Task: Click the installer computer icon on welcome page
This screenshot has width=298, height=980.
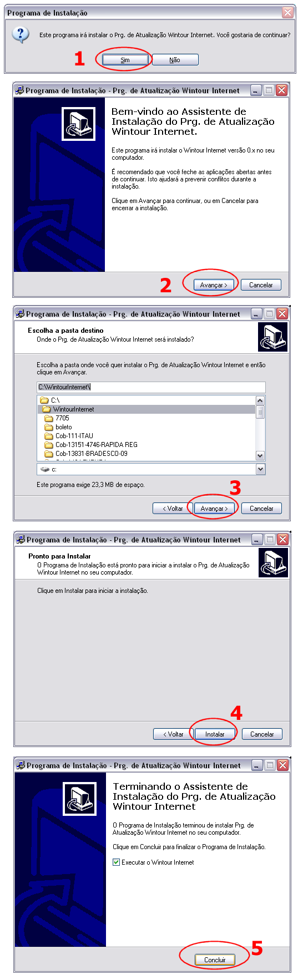Action: tap(78, 123)
